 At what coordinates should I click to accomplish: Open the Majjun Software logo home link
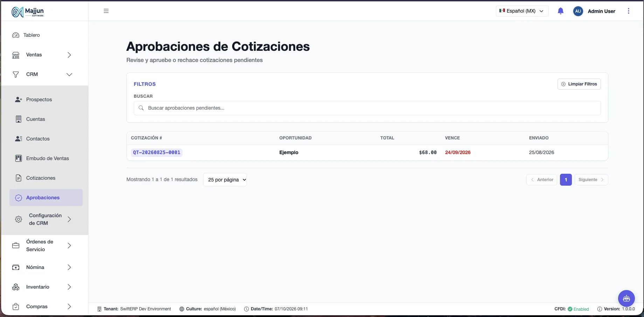click(28, 12)
